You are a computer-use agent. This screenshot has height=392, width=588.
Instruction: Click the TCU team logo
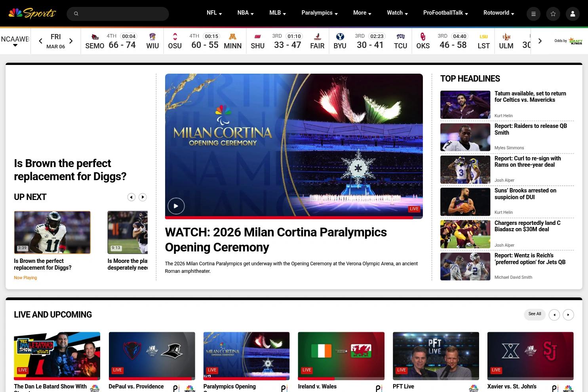pyautogui.click(x=401, y=37)
